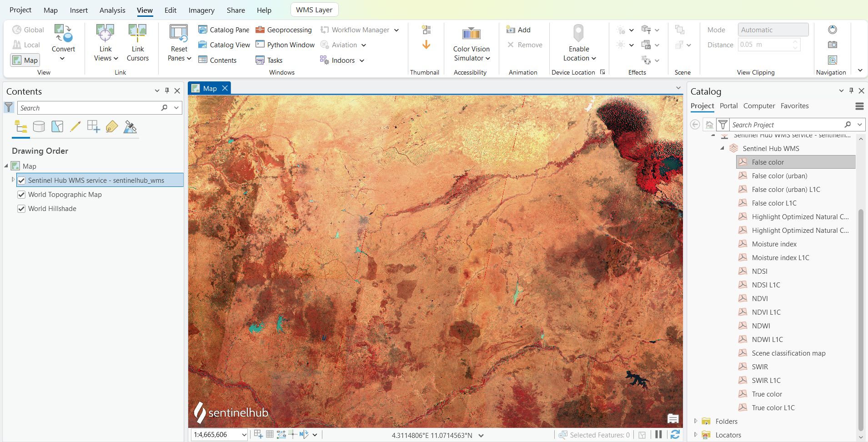Select List By Data Source icon
This screenshot has height=442, width=868.
39,126
